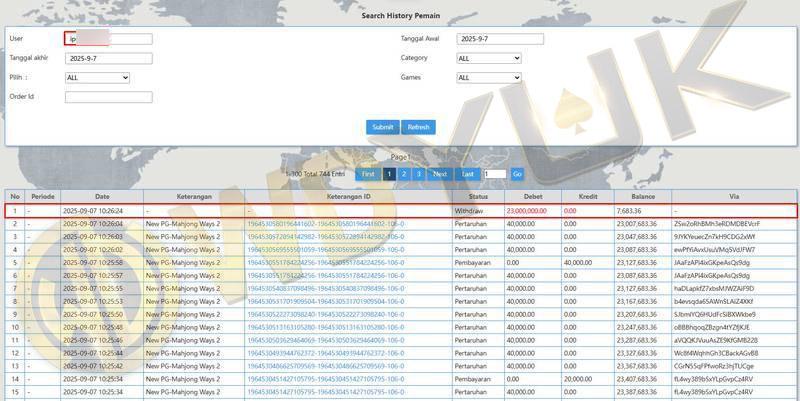Image resolution: width=800 pixels, height=401 pixels.
Task: Submit the search form
Action: pyautogui.click(x=383, y=127)
